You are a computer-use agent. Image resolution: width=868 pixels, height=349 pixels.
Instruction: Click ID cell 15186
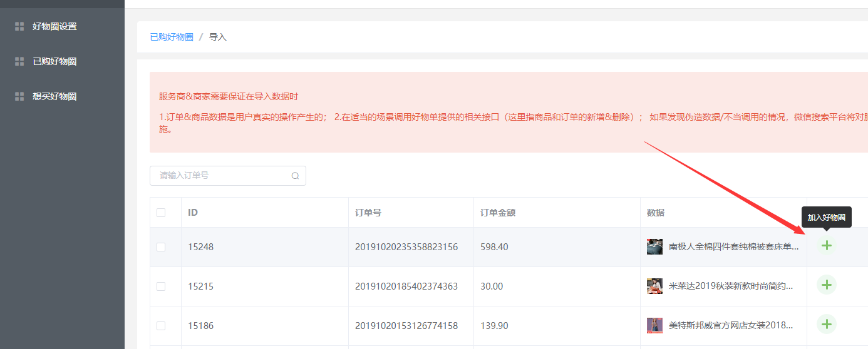click(x=200, y=326)
